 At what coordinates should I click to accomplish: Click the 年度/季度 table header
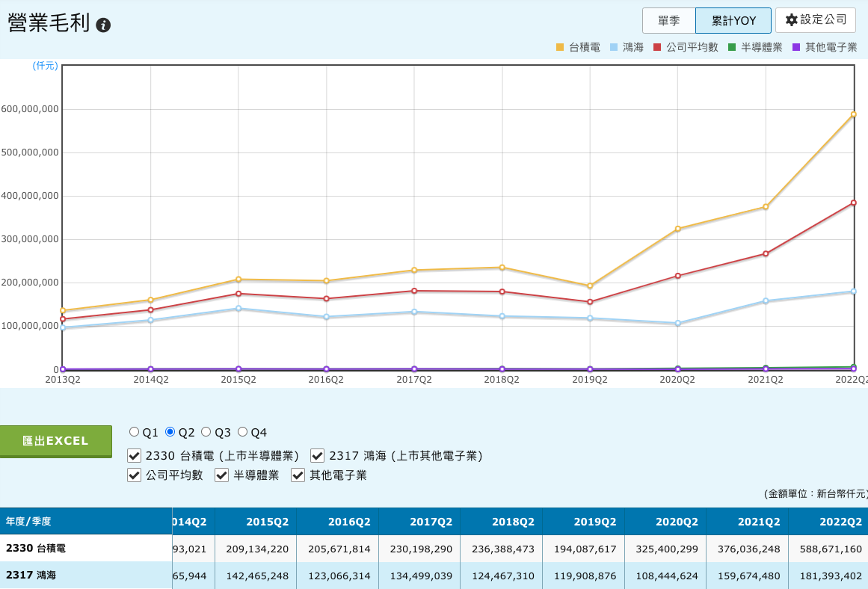click(86, 522)
